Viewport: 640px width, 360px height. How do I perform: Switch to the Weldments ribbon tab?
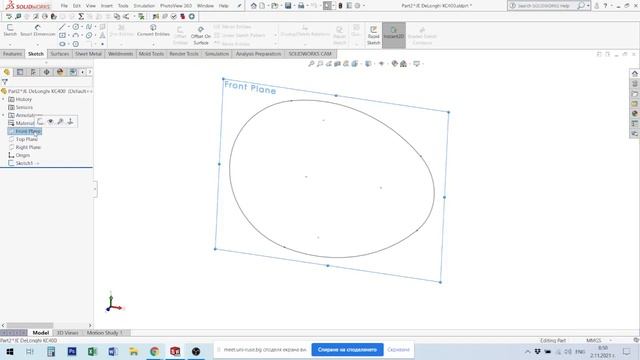click(x=120, y=54)
